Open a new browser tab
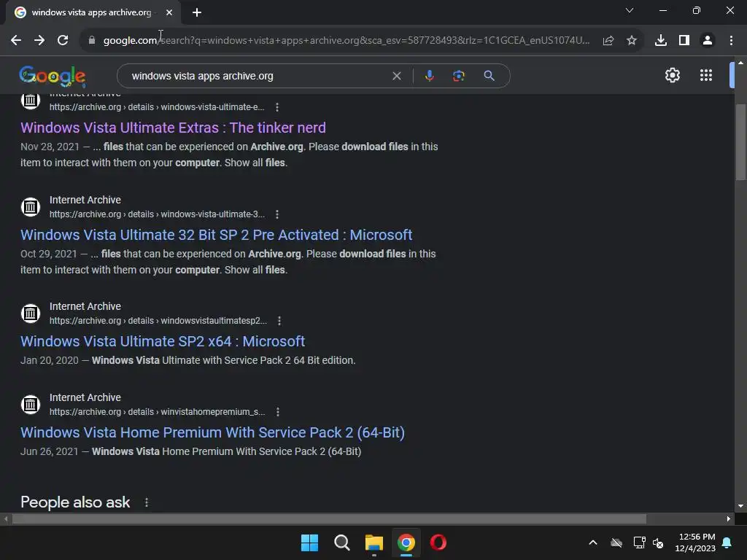The image size is (747, 560). coord(197,12)
